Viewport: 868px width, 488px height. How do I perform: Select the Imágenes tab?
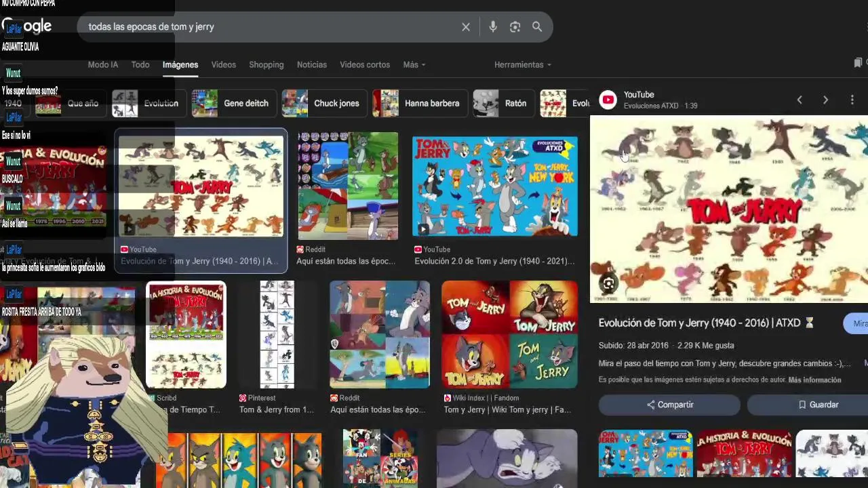click(180, 64)
